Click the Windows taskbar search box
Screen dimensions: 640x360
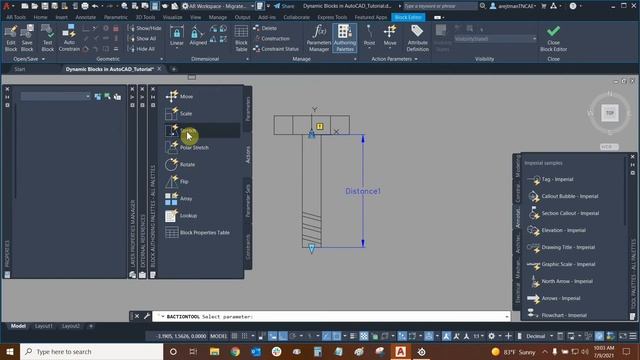(x=91, y=351)
